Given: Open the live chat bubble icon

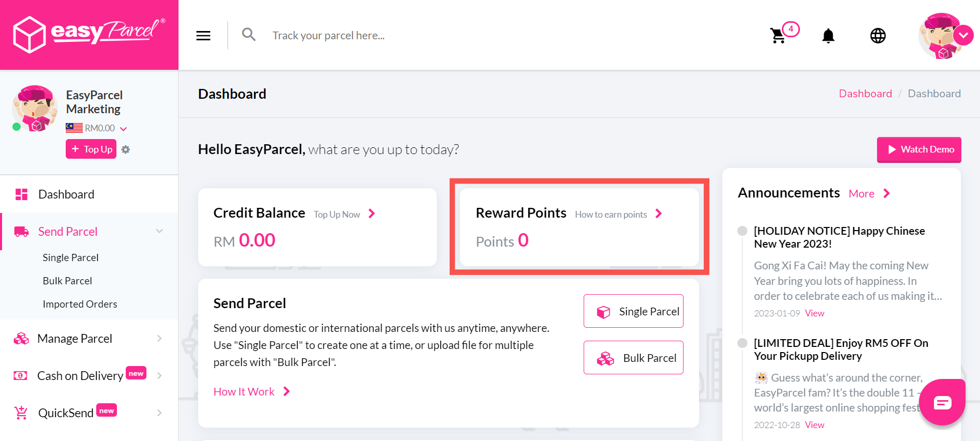Looking at the screenshot, I should [942, 402].
